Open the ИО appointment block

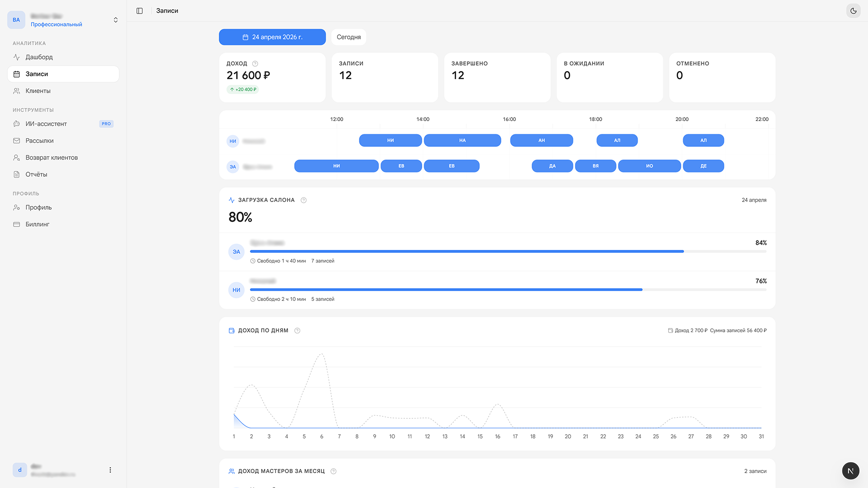point(650,166)
